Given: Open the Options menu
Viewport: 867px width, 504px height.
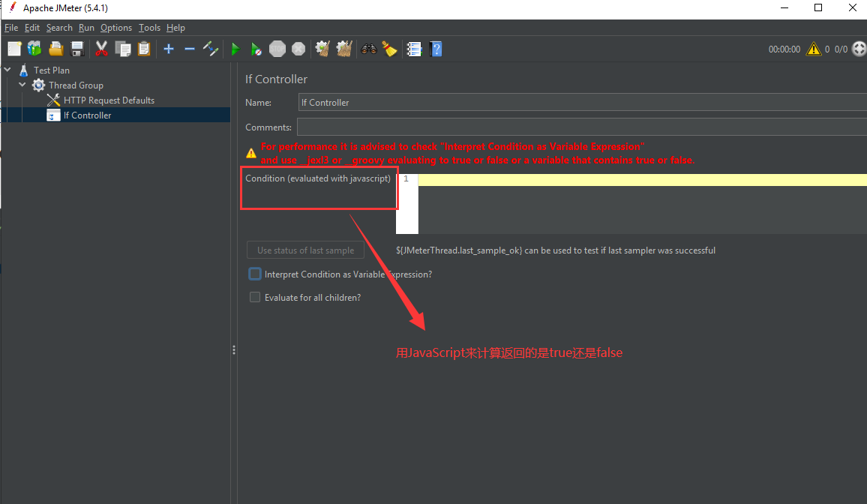Looking at the screenshot, I should click(x=116, y=28).
